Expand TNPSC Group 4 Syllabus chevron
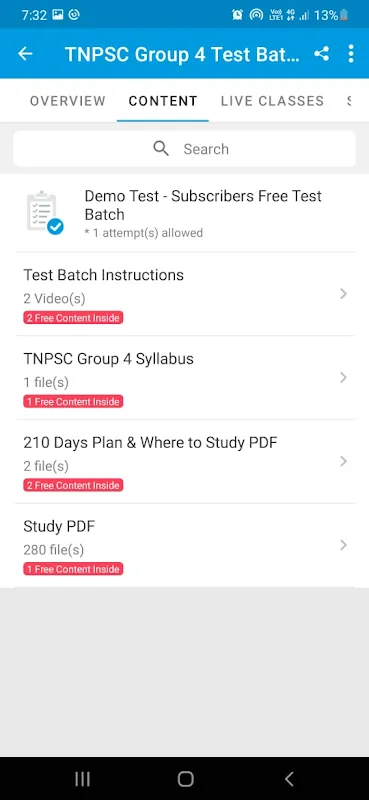The image size is (369, 800). [x=343, y=378]
